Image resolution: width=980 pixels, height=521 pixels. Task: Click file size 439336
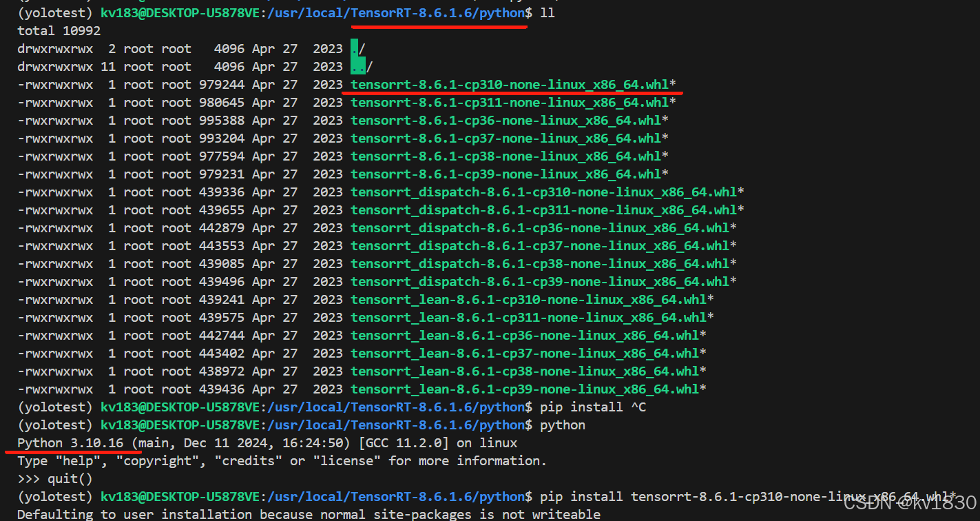coord(222,192)
